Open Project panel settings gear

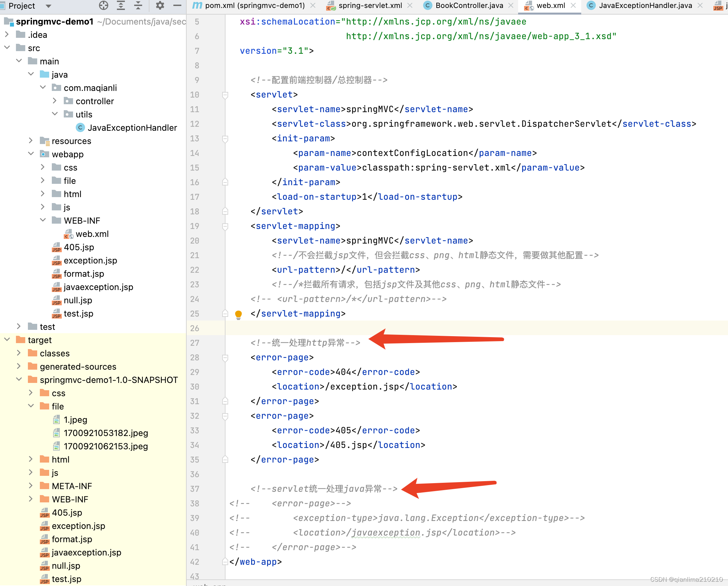tap(160, 5)
